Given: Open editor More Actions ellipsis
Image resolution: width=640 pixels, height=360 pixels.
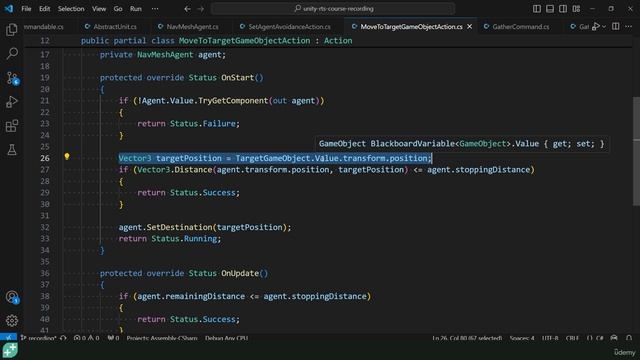Looking at the screenshot, I should point(629,27).
